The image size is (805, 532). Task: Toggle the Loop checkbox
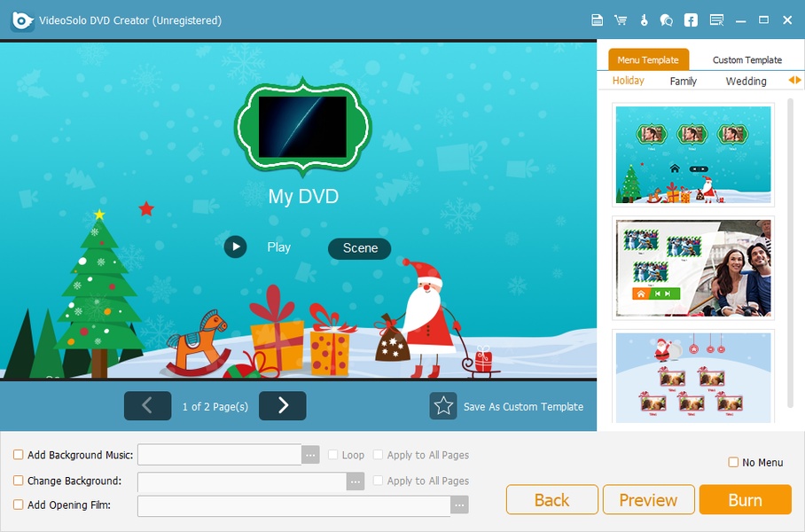332,455
